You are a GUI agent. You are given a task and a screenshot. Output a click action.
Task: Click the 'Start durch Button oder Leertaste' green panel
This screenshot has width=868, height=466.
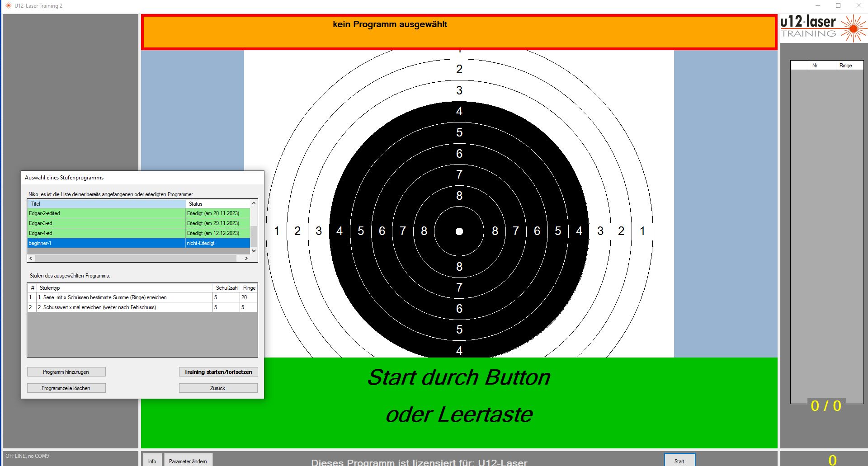click(x=459, y=403)
